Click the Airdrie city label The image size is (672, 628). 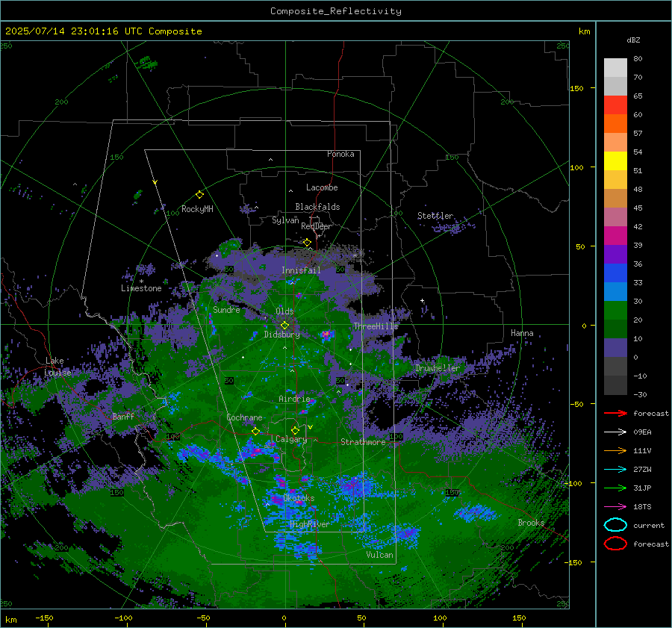coord(294,399)
